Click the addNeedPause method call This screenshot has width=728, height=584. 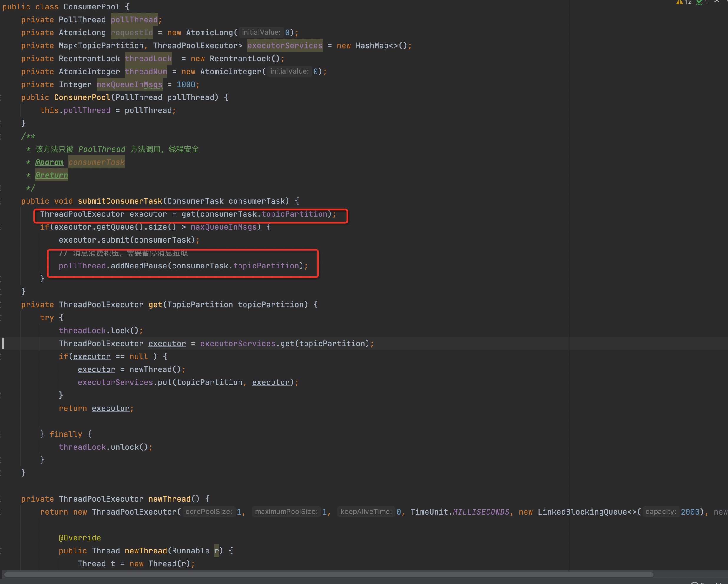(139, 266)
